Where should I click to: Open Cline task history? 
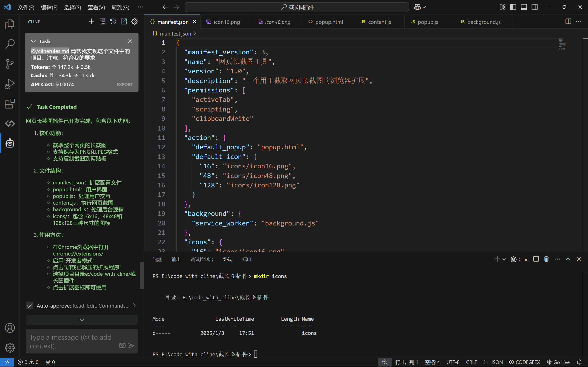pyautogui.click(x=113, y=22)
